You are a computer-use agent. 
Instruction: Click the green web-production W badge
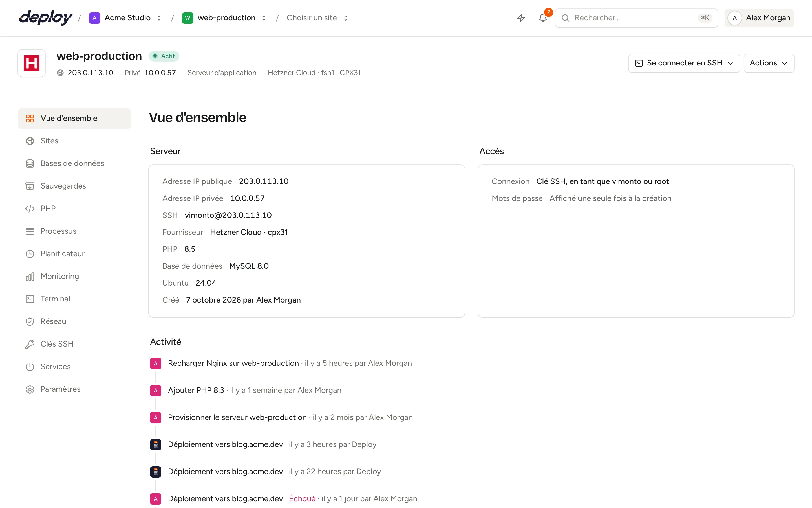click(x=187, y=18)
